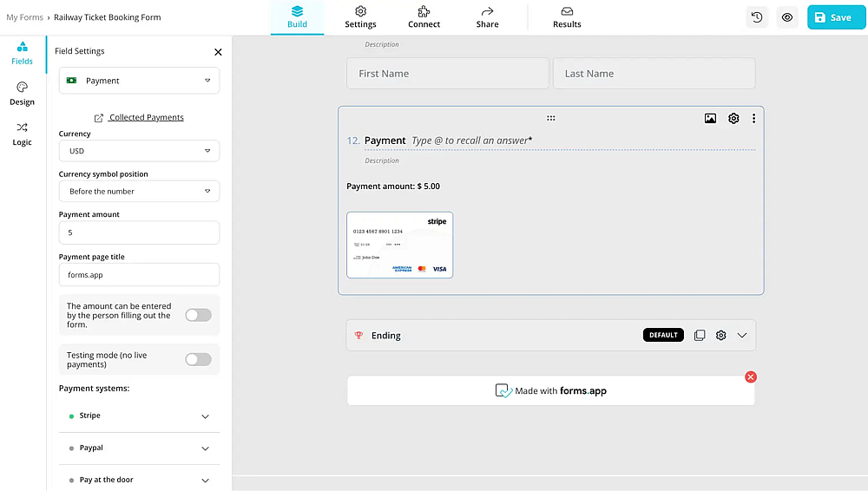This screenshot has height=491, width=868.
Task: Go to My Forms breadcrumb
Action: (25, 17)
